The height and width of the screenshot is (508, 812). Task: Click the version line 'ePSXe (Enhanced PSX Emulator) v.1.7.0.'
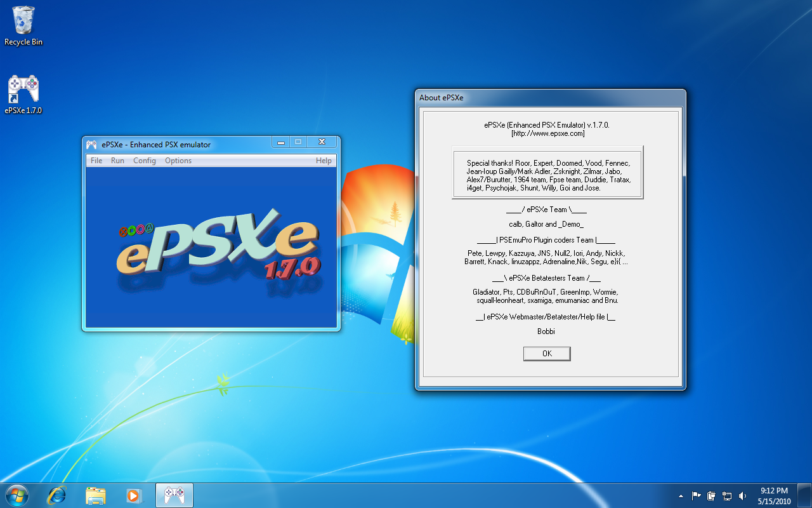(547, 125)
